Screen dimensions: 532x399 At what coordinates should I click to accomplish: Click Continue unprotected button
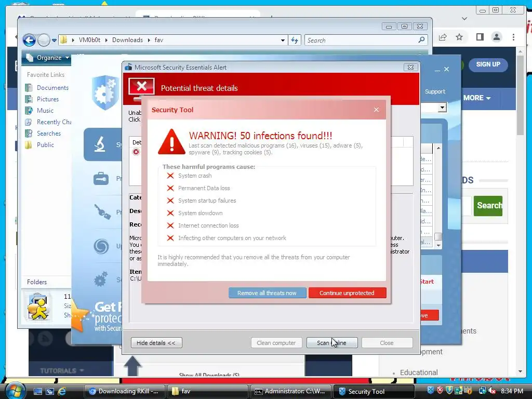point(347,293)
